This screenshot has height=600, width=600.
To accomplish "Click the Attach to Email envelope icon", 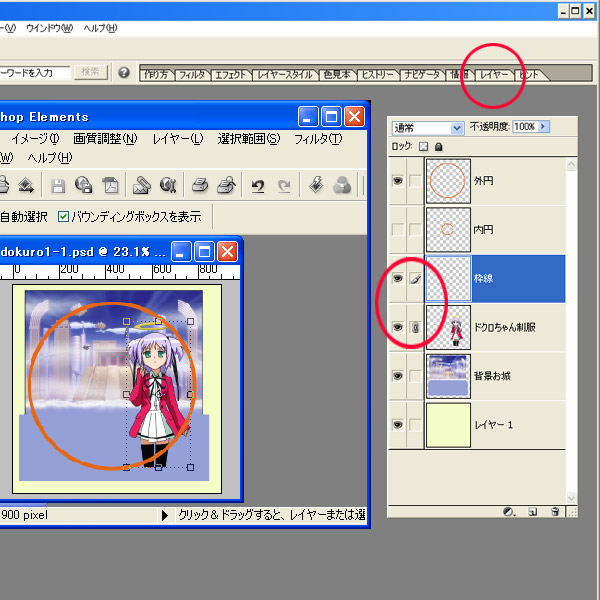I will [x=141, y=186].
